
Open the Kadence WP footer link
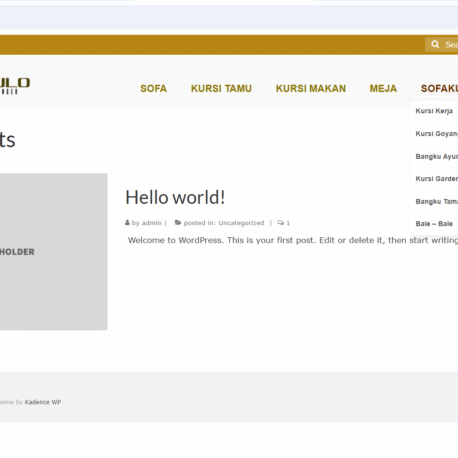tap(43, 402)
